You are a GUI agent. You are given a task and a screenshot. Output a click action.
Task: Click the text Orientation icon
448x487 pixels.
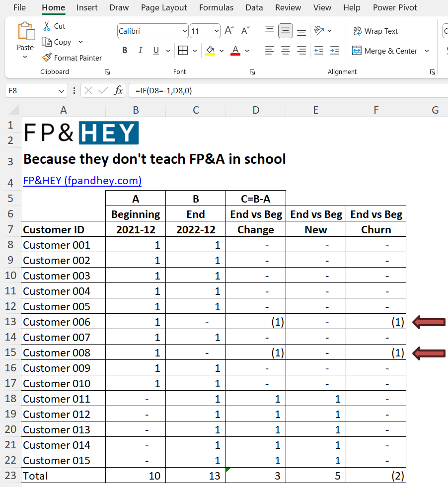click(x=319, y=30)
